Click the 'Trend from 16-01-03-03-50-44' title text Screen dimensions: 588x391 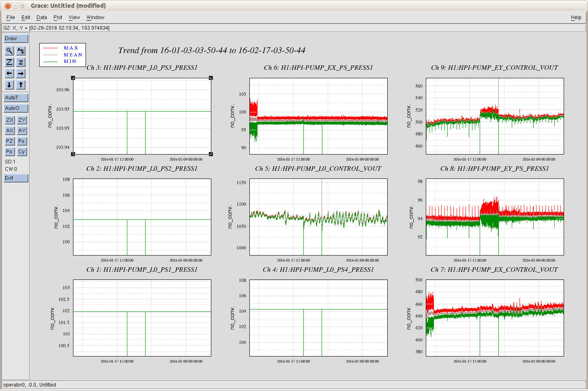coord(212,50)
